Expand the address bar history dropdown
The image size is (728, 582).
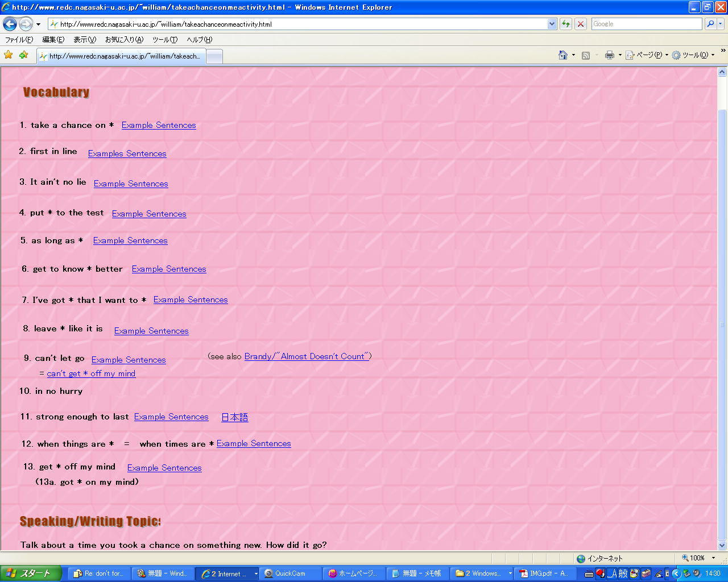[552, 24]
